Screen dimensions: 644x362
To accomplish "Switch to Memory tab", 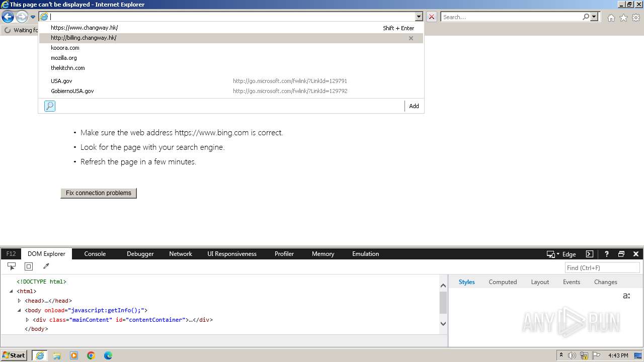I will coord(323,254).
